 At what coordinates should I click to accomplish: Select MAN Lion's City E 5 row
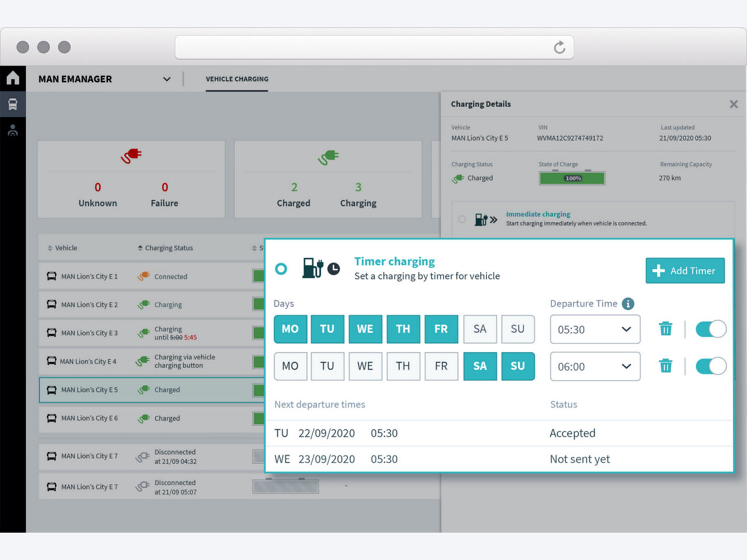tap(152, 390)
